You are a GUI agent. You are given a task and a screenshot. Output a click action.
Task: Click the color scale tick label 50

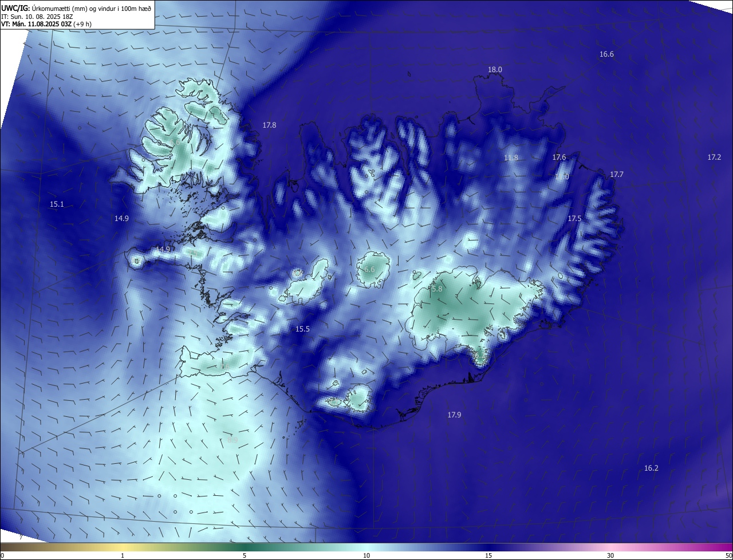tap(728, 556)
